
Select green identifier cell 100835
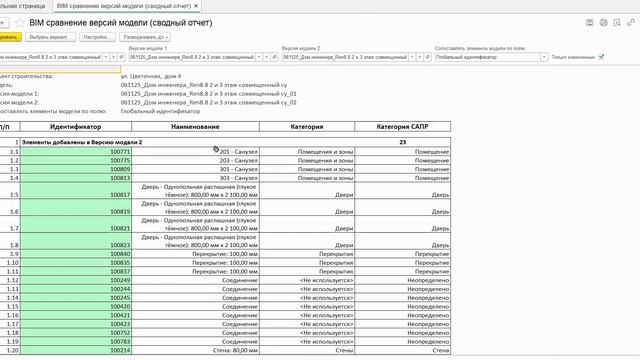(x=76, y=262)
